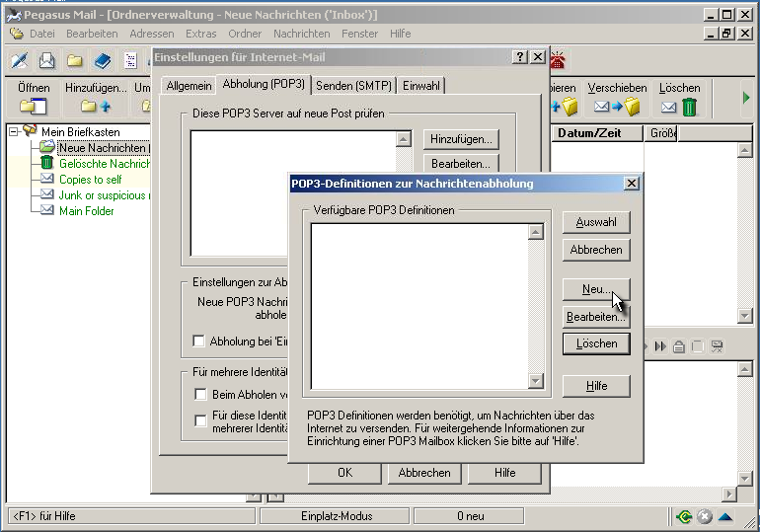760x532 pixels.
Task: Click the open envelope read mail icon
Action: [47, 61]
